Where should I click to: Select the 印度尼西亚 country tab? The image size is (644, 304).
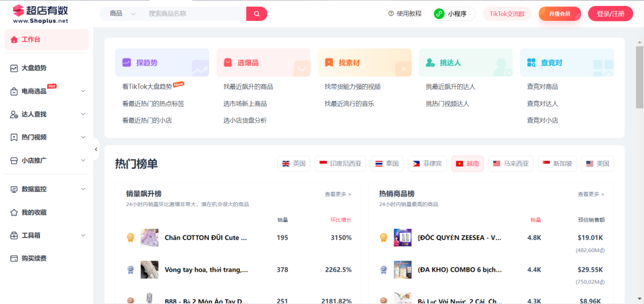340,163
